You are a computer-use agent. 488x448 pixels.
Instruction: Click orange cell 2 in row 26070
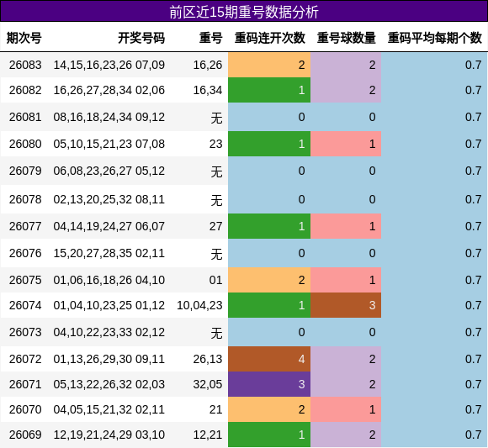[269, 409]
